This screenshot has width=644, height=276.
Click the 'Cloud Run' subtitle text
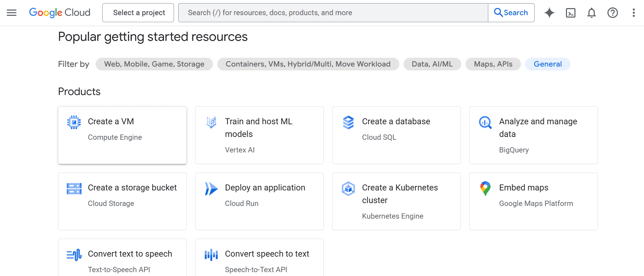pyautogui.click(x=242, y=203)
